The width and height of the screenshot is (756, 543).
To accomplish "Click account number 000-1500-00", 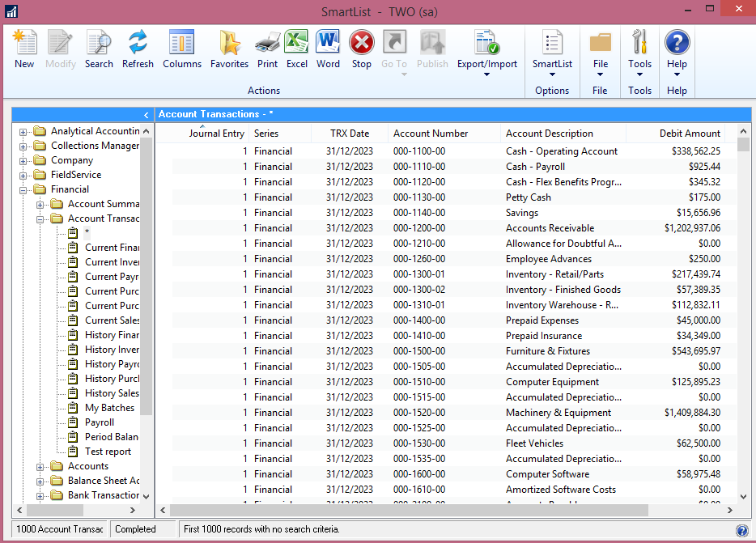I will pyautogui.click(x=419, y=351).
